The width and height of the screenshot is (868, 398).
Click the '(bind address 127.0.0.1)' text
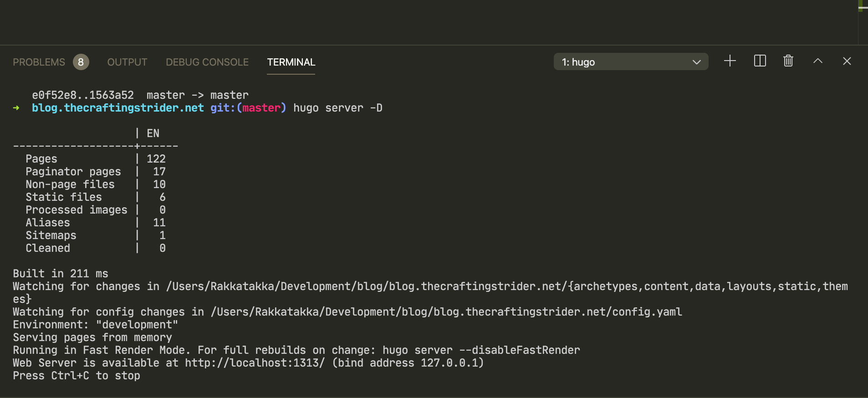click(x=408, y=363)
